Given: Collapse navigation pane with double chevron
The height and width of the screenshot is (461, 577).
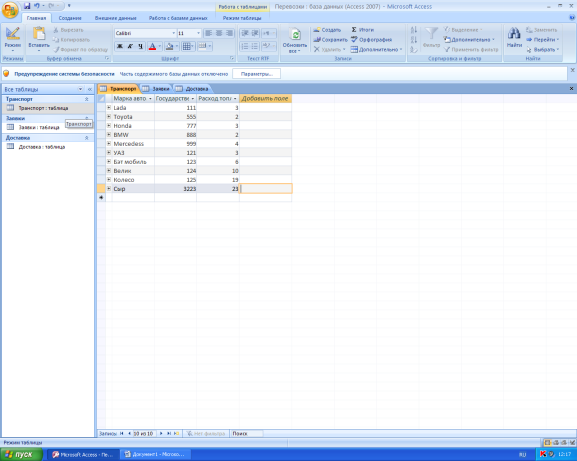Looking at the screenshot, I should coord(90,89).
